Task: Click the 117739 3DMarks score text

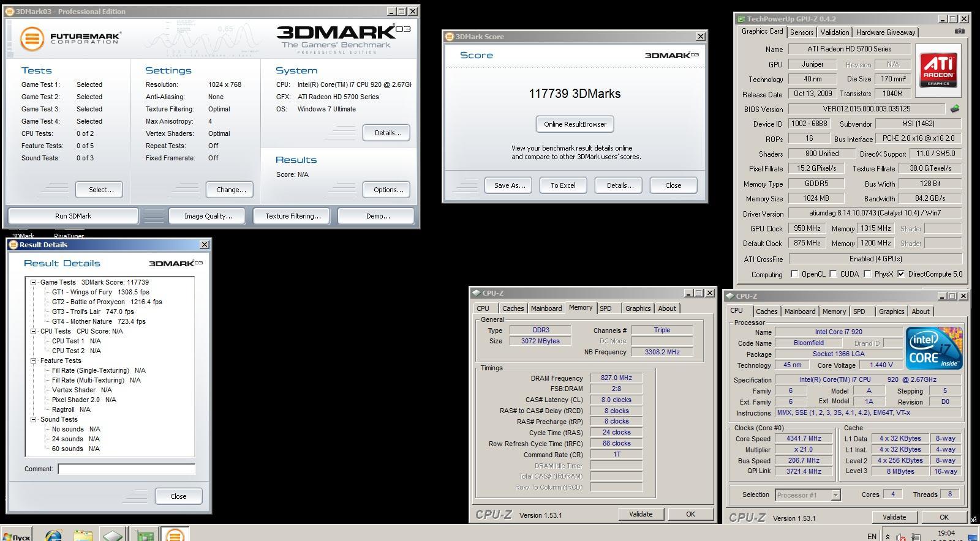Action: [x=575, y=94]
